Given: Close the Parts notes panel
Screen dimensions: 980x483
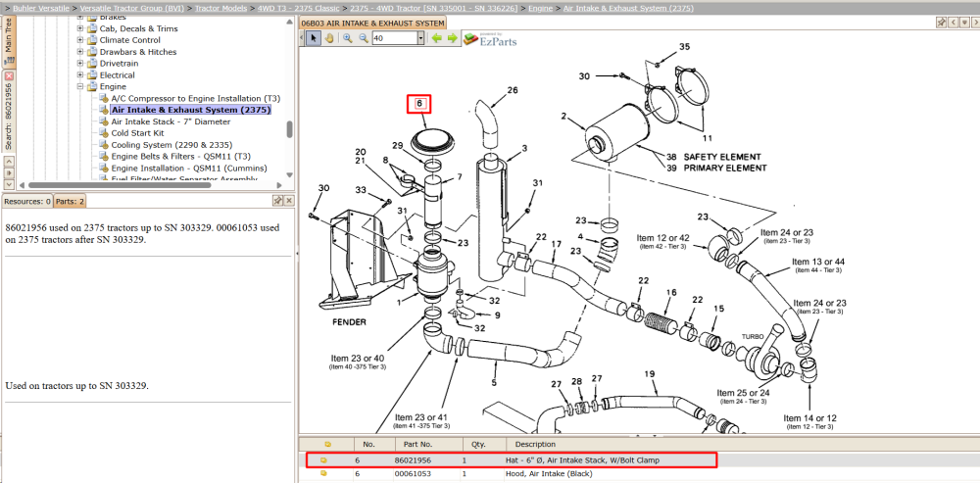Looking at the screenshot, I should [289, 201].
